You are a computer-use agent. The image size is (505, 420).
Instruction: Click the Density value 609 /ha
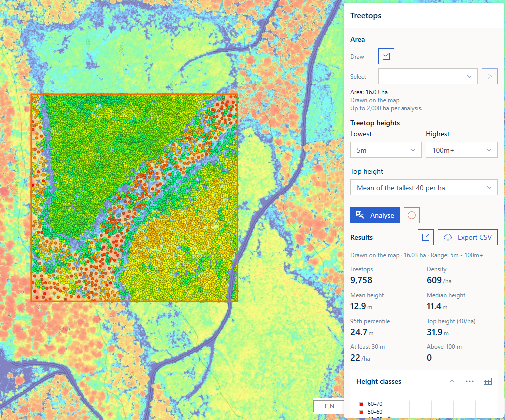pyautogui.click(x=439, y=280)
